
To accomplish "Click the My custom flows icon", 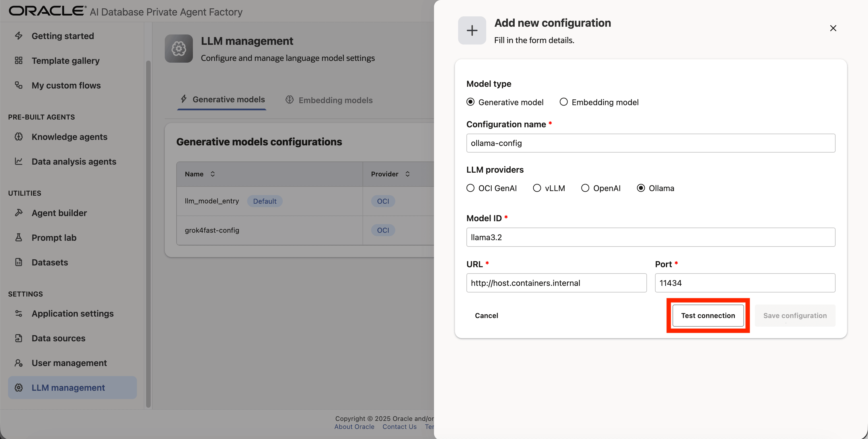I will (x=19, y=85).
